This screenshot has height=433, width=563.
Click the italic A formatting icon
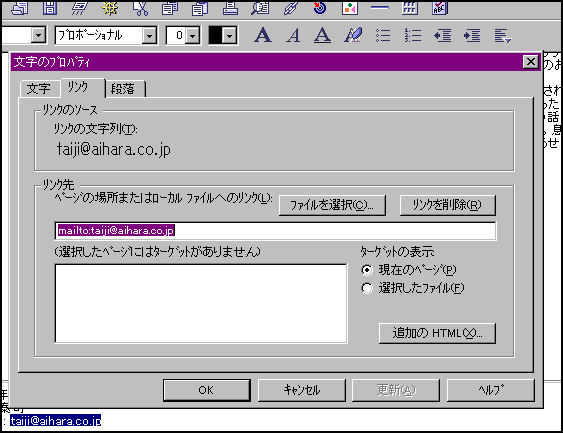[293, 35]
